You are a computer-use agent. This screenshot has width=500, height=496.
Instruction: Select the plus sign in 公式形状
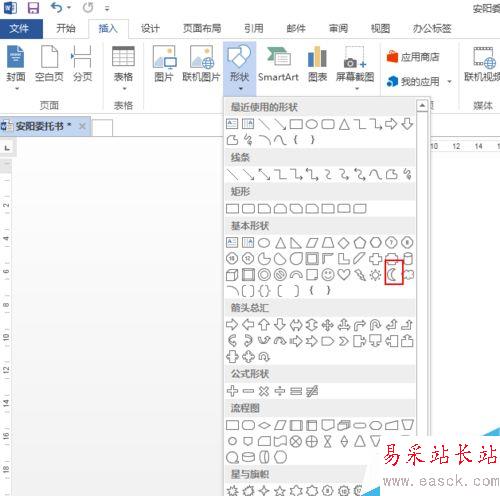click(232, 391)
